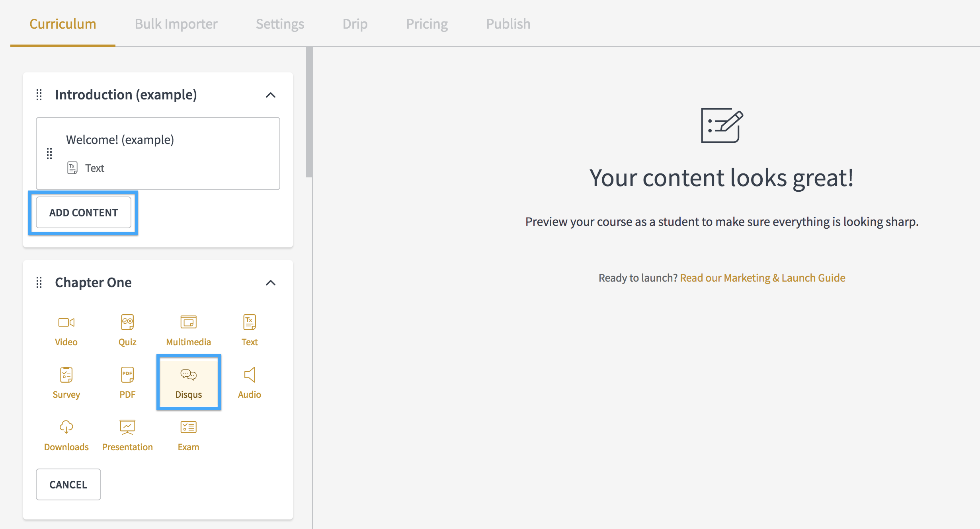This screenshot has width=980, height=529.
Task: Click the drag handle of Welcome! lesson
Action: click(49, 154)
